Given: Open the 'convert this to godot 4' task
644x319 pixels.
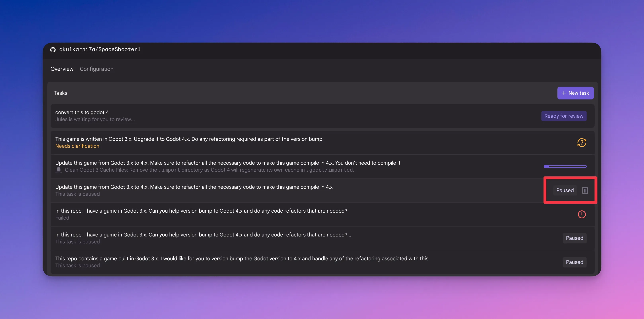Looking at the screenshot, I should pyautogui.click(x=82, y=112).
